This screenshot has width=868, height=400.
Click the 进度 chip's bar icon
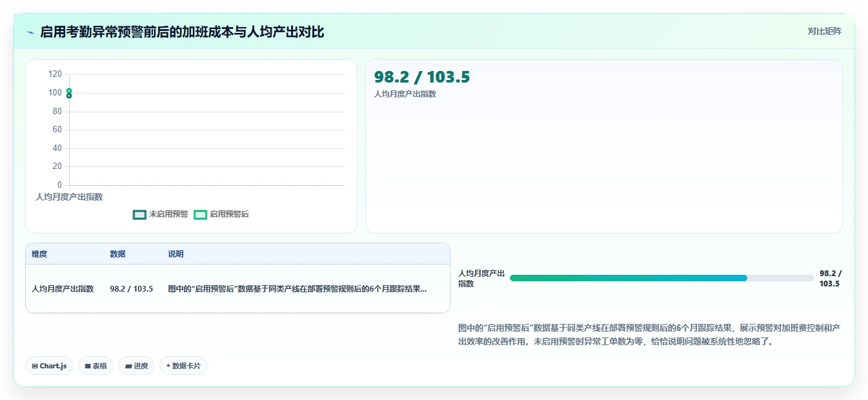coord(128,366)
